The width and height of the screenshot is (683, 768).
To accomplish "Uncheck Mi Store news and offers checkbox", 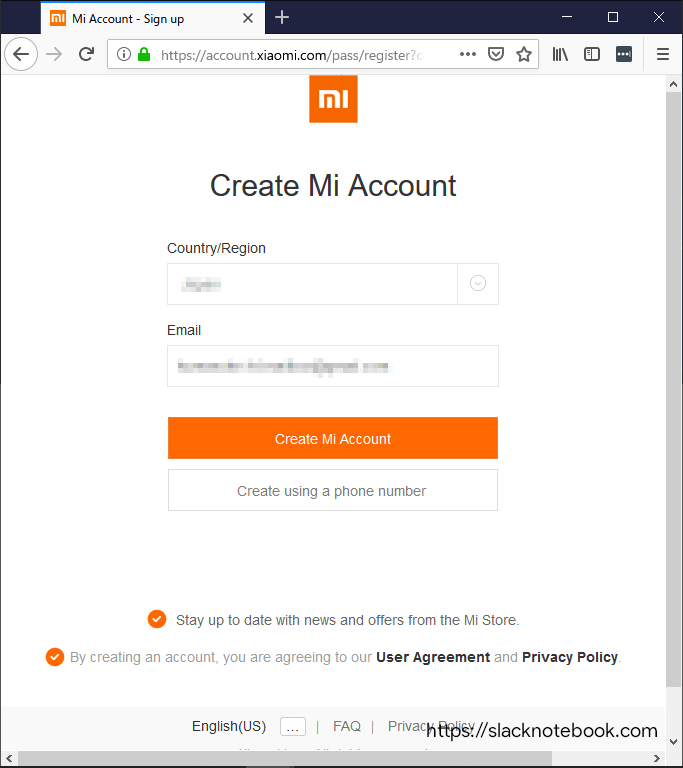I will (x=157, y=619).
